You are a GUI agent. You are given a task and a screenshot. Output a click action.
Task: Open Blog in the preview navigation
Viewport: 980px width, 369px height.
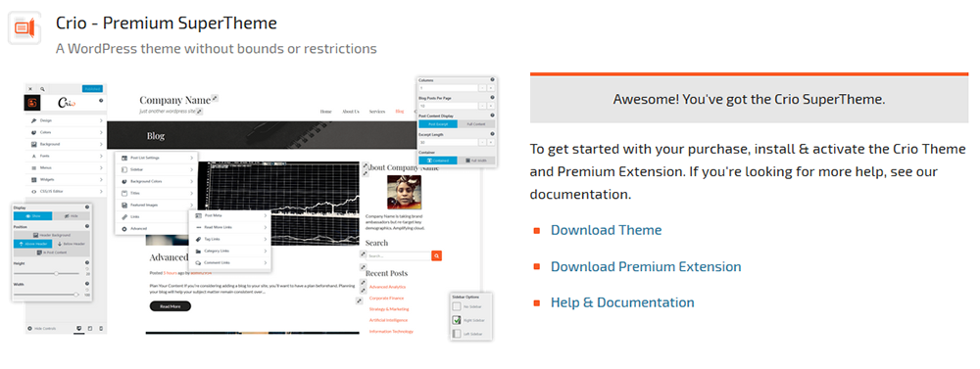[x=400, y=112]
